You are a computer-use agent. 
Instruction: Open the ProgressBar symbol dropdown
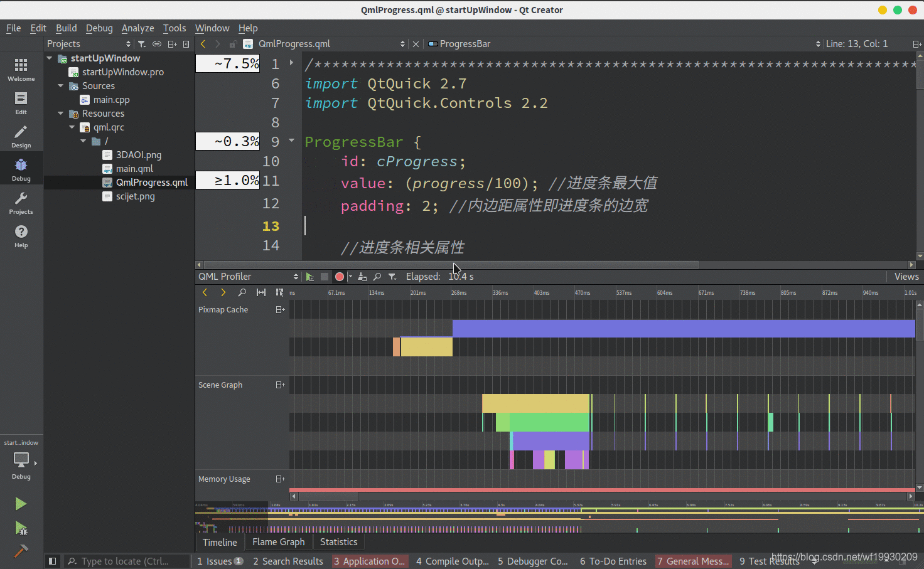[624, 44]
